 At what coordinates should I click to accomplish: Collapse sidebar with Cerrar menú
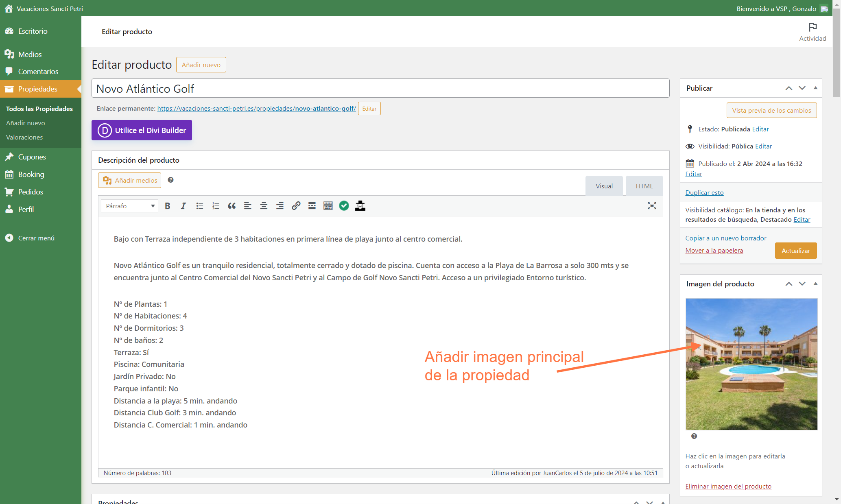[x=41, y=238]
